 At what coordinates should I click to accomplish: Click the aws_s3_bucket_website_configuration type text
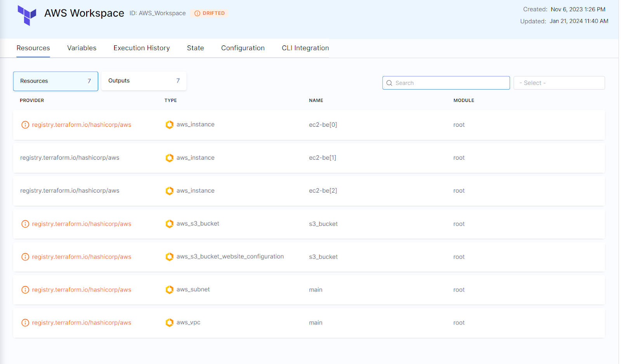pyautogui.click(x=230, y=257)
